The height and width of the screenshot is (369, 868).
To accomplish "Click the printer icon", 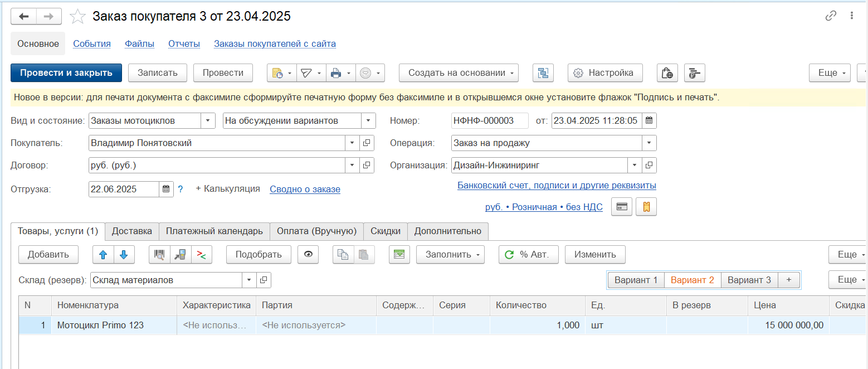I will coord(336,73).
